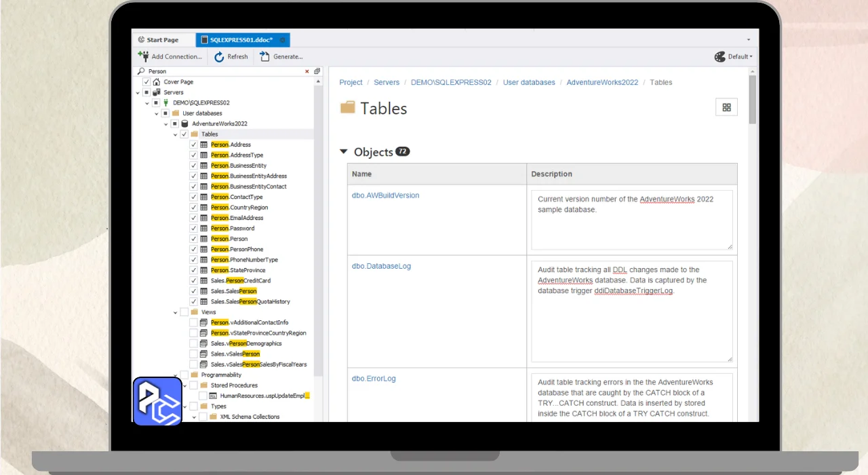The width and height of the screenshot is (868, 475).
Task: Click the table icon of Person.AddressType
Action: point(204,155)
